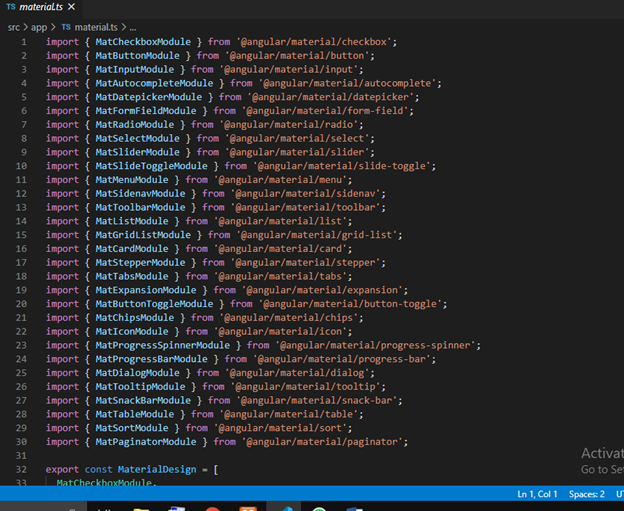The image size is (624, 511).
Task: Click MatFormFieldModule identifier on line 6
Action: [146, 111]
